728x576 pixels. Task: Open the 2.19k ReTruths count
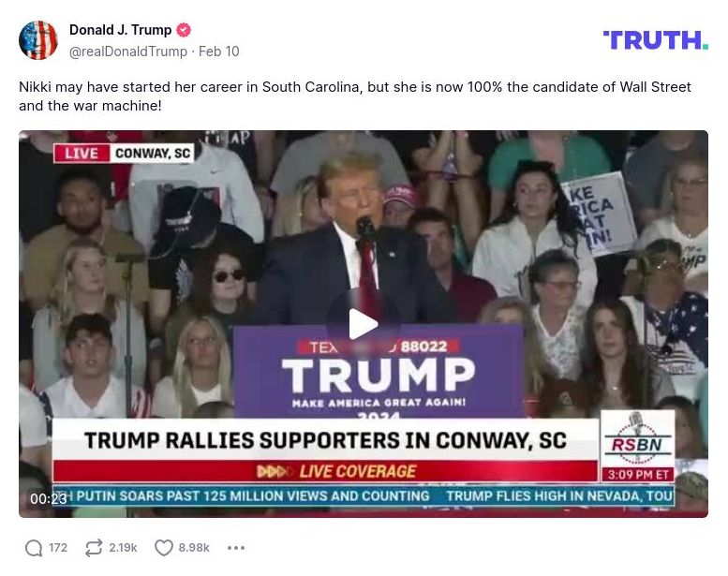(x=123, y=548)
